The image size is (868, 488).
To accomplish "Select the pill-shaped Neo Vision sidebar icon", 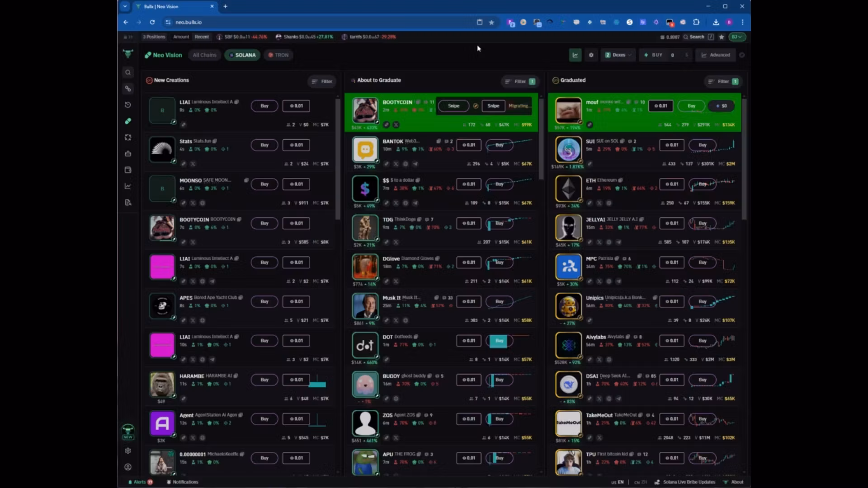I will click(x=128, y=121).
